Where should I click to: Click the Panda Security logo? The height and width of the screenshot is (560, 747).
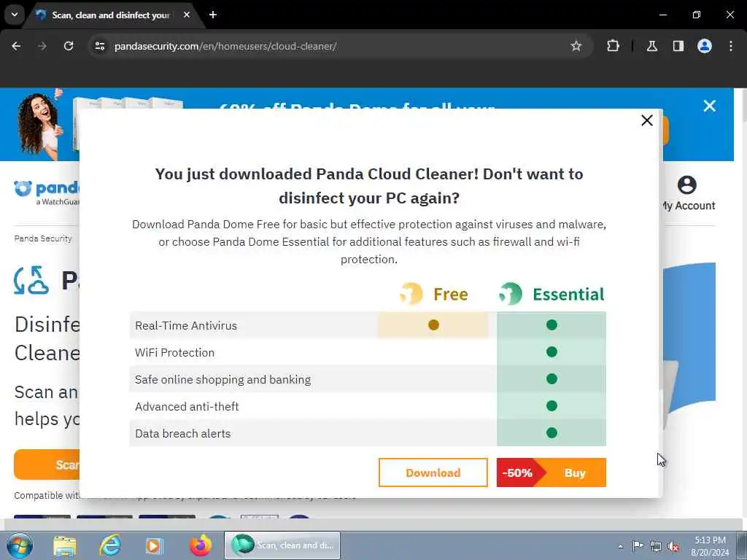tap(47, 192)
